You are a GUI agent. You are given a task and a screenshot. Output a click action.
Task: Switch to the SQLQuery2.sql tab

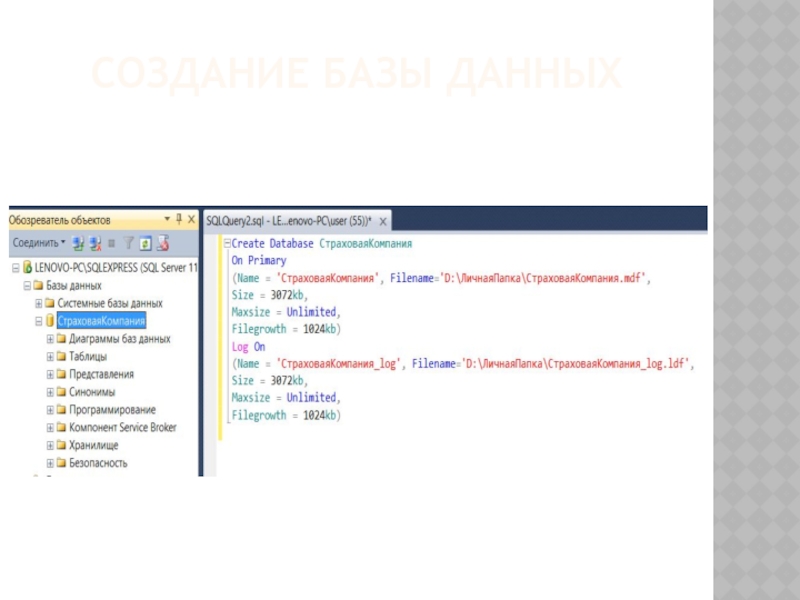286,219
